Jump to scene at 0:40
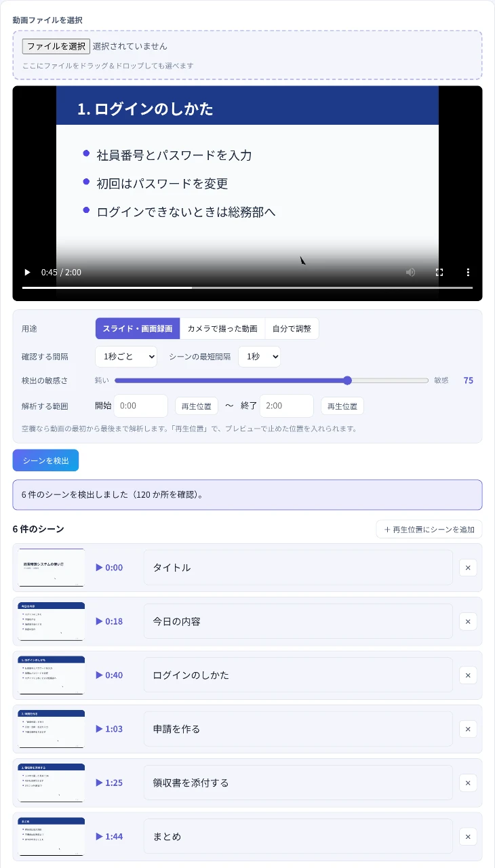495x868 pixels. (109, 675)
